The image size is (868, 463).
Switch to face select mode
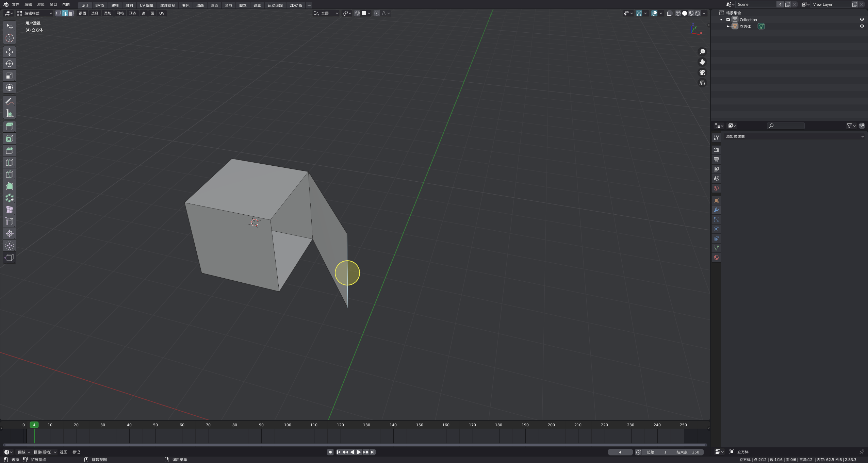[71, 13]
